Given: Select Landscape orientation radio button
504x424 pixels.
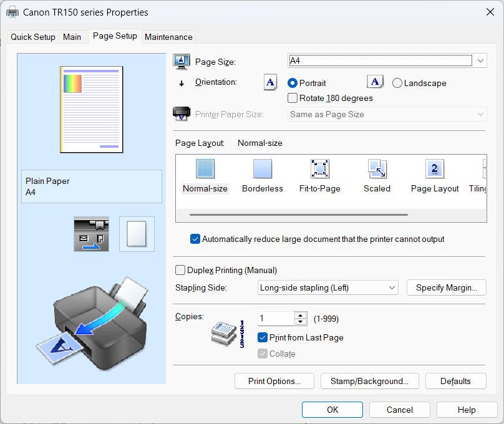Looking at the screenshot, I should [x=397, y=83].
